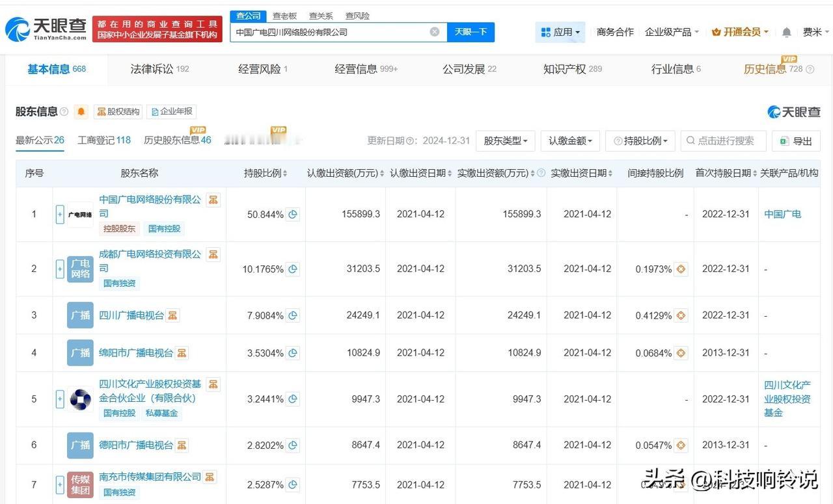Click indirect holding icon next to 0.4129%
This screenshot has height=504, width=833.
point(681,315)
